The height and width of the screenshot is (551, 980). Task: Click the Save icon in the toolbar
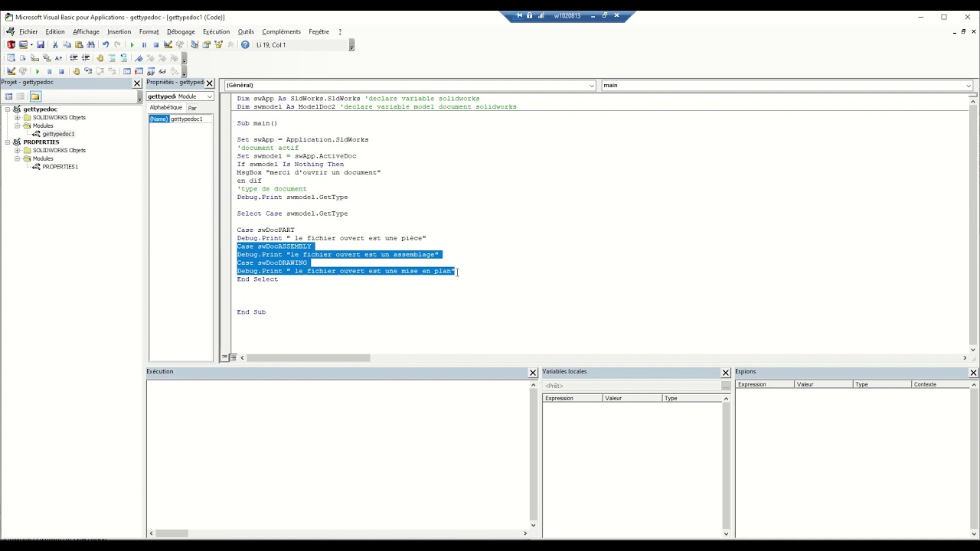(x=41, y=44)
